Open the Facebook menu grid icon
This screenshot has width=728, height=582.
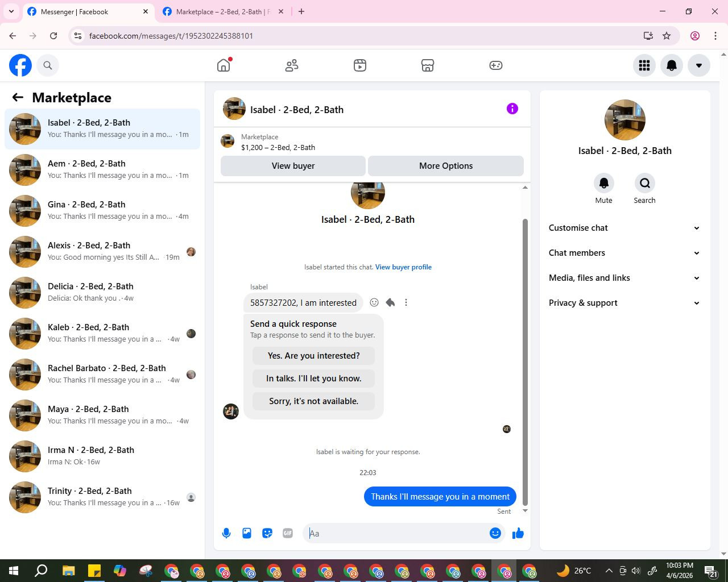pyautogui.click(x=644, y=65)
